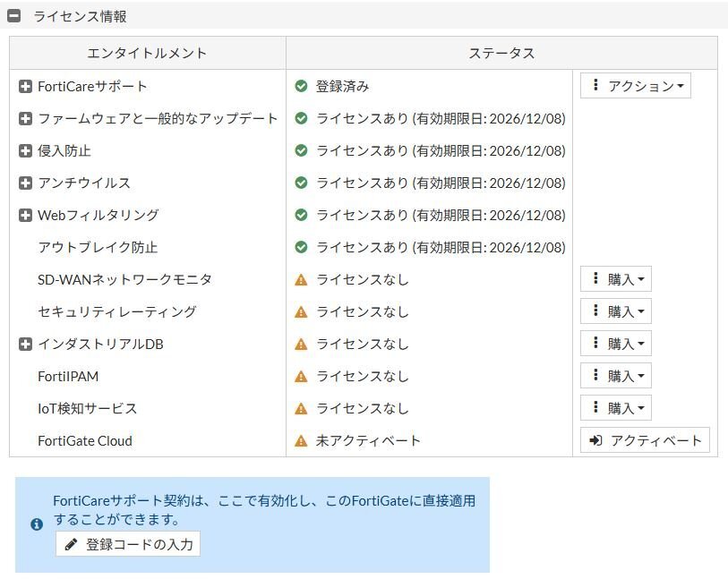Click the エンタイトルメント column header
This screenshot has width=728, height=579.
point(146,53)
